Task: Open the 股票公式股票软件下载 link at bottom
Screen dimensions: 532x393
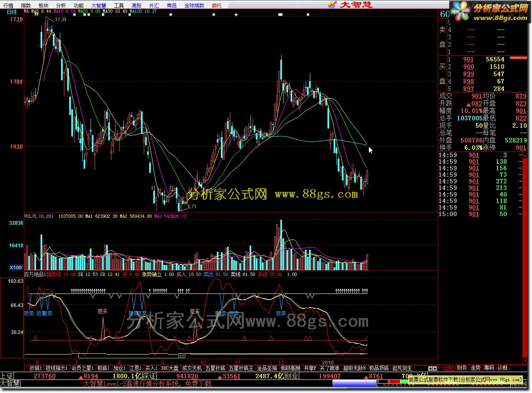Action: 465,380
